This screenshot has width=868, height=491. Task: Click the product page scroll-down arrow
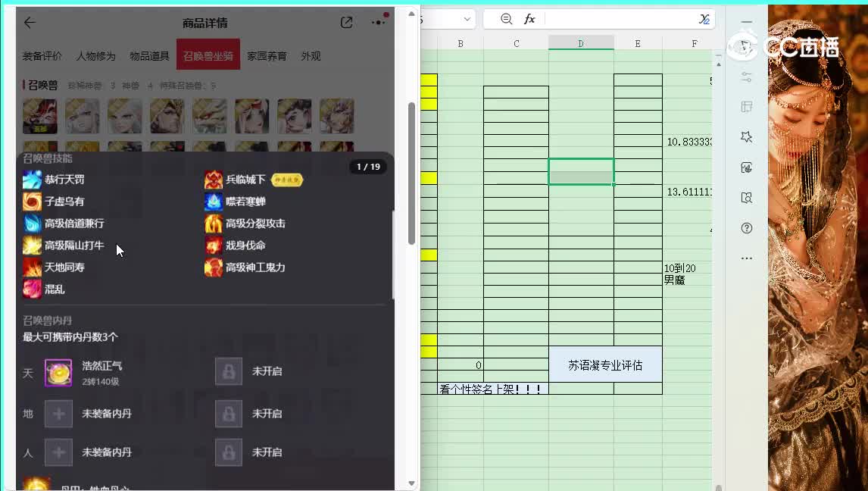point(411,483)
